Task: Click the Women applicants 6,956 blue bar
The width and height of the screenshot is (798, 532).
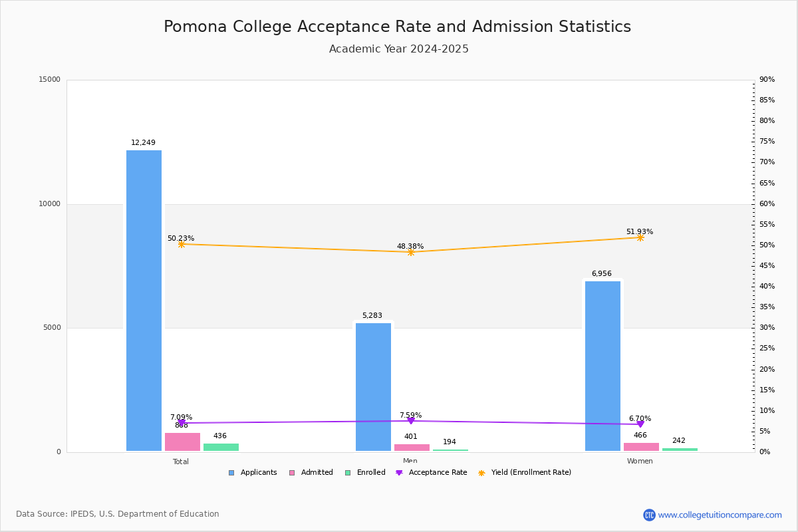Action: (x=603, y=366)
